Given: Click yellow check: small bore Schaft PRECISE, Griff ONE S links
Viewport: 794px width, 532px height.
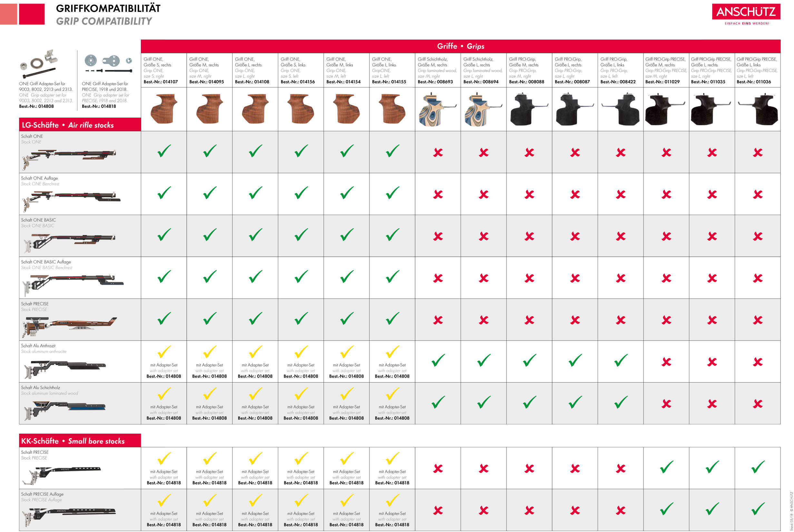Looking at the screenshot, I should click(x=301, y=458).
